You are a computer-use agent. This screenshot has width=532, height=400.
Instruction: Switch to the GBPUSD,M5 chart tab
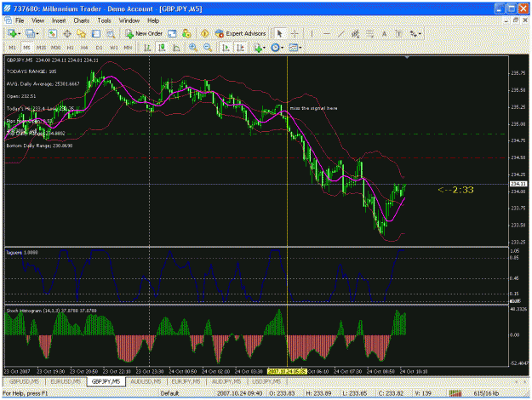pyautogui.click(x=24, y=381)
